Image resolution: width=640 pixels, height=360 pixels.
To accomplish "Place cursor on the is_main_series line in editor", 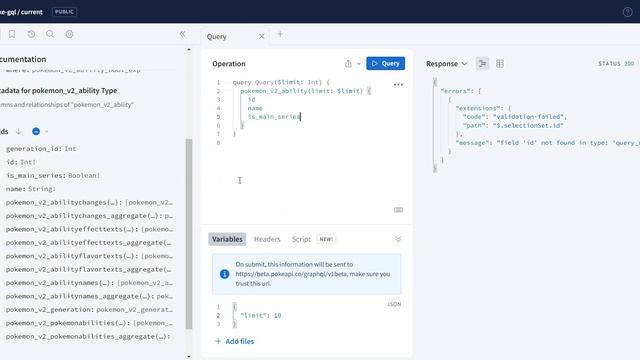I will pos(273,117).
